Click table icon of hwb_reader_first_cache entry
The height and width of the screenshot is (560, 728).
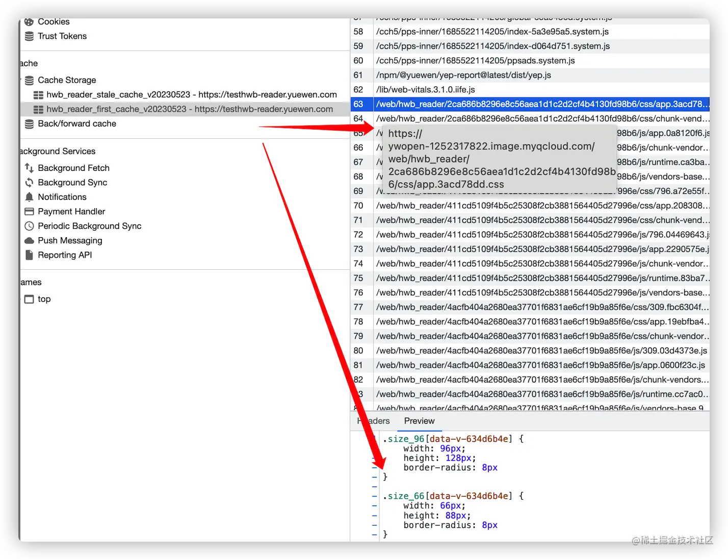coord(38,109)
